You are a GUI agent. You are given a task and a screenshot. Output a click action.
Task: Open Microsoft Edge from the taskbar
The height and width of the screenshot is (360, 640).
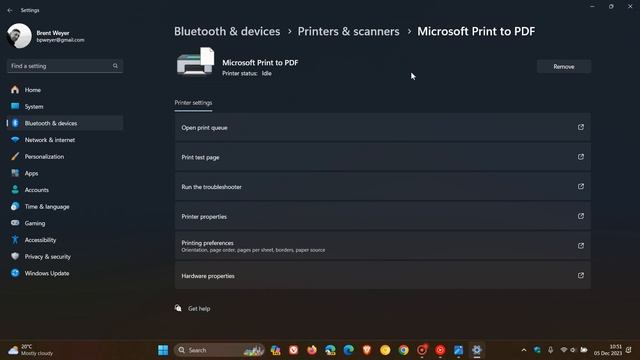[348, 350]
